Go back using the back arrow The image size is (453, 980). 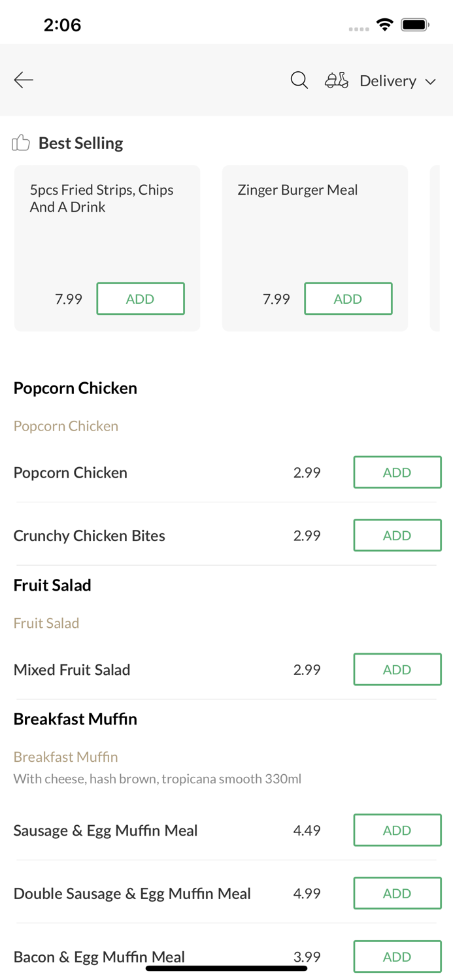click(24, 80)
